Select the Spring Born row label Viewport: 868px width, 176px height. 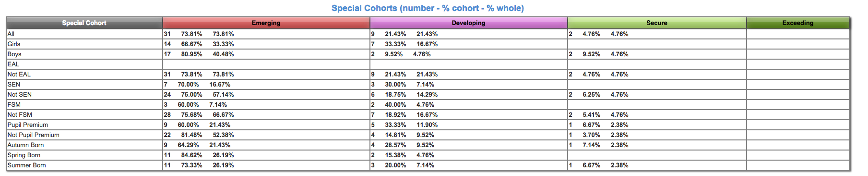click(x=24, y=155)
